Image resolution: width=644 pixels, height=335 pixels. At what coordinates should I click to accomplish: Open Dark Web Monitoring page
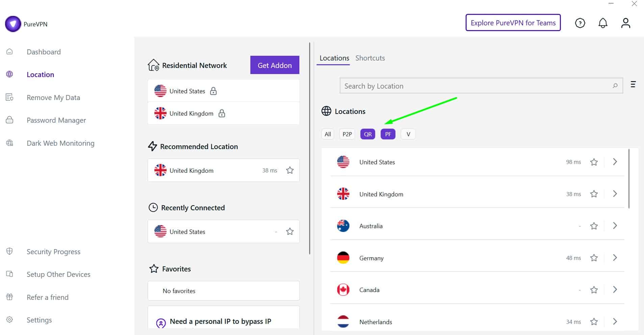(60, 143)
